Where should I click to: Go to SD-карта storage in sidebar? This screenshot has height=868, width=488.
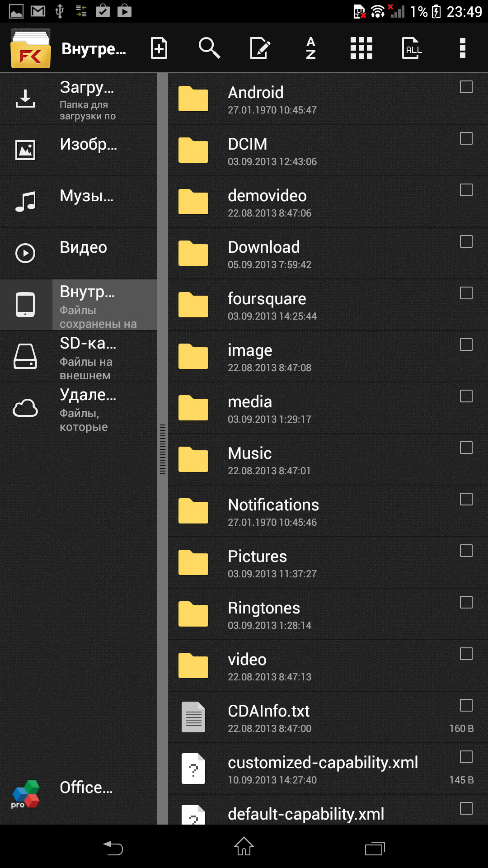tap(79, 357)
